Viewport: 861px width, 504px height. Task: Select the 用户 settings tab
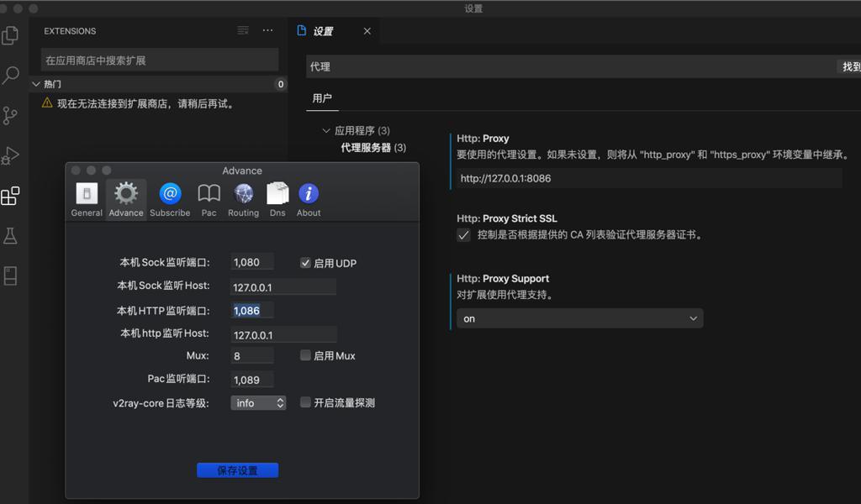322,98
